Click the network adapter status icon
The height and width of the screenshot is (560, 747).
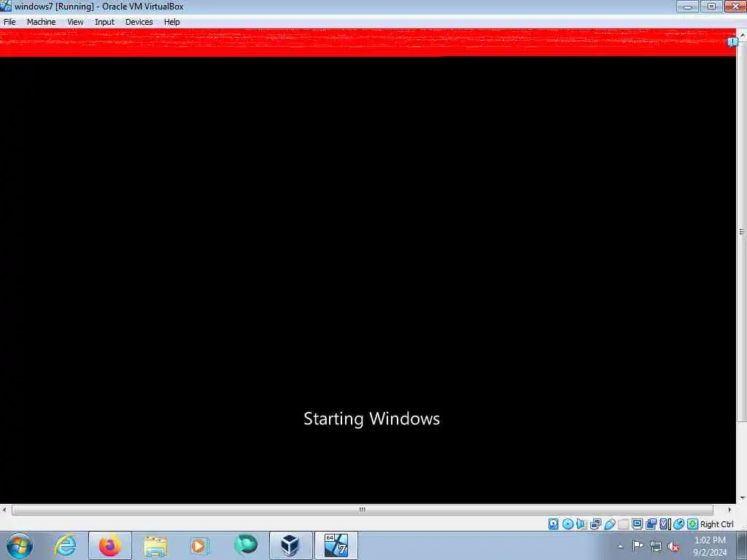click(x=595, y=524)
